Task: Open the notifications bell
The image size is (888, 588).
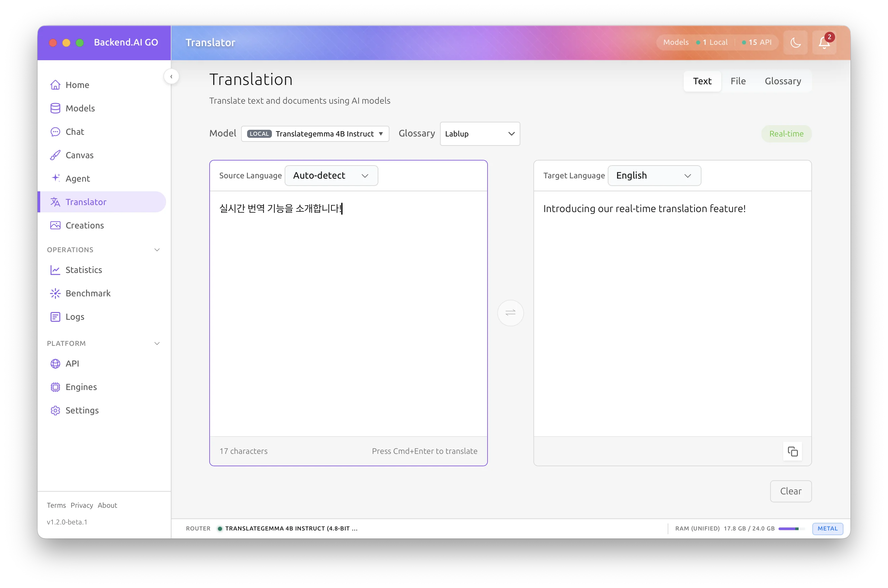Action: coord(824,42)
